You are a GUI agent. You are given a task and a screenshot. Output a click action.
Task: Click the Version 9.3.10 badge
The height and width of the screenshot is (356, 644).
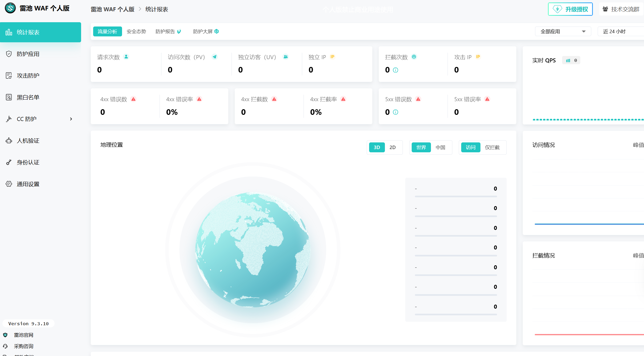pyautogui.click(x=28, y=323)
